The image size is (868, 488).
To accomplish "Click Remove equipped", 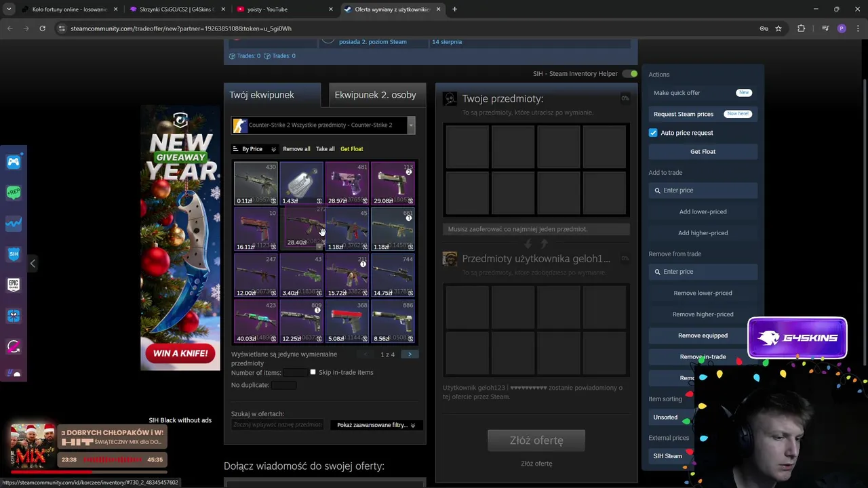I will click(x=703, y=335).
